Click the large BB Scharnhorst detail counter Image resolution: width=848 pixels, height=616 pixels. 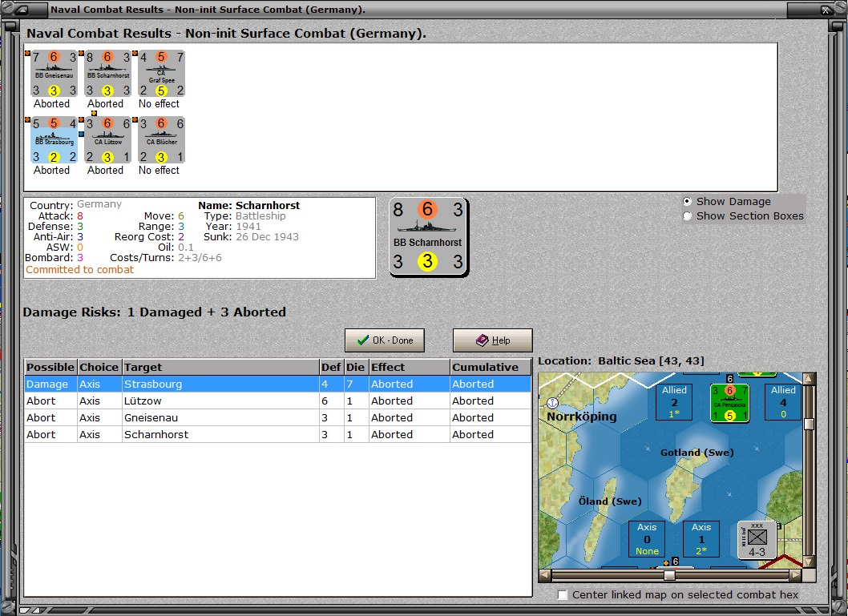point(428,236)
